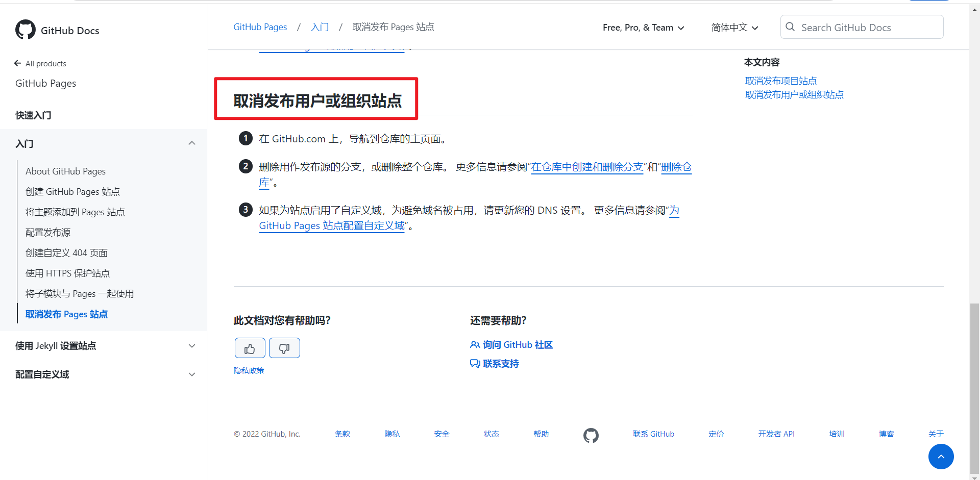
Task: Click the GitHub logo in the footer
Action: (591, 435)
